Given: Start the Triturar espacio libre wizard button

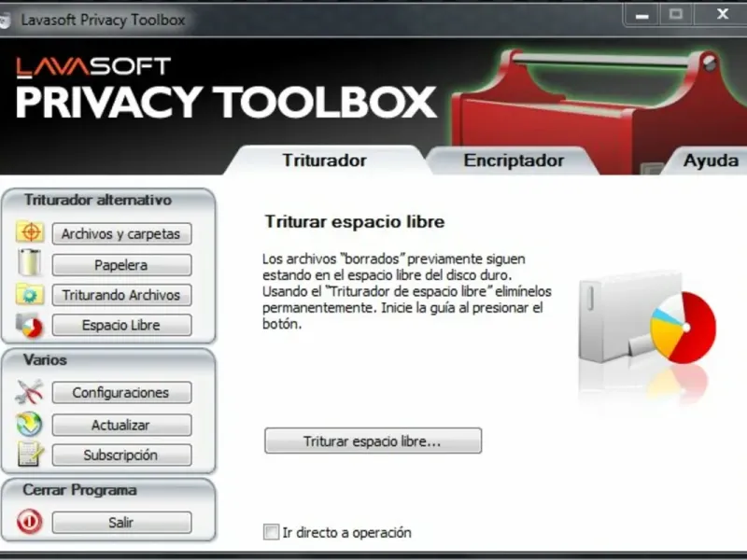Looking at the screenshot, I should (x=373, y=441).
